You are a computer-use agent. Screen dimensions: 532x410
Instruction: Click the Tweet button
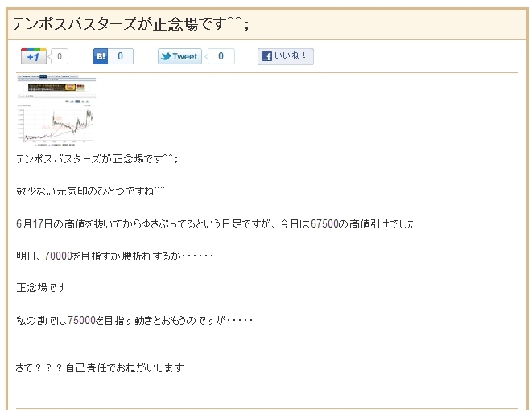pos(179,56)
